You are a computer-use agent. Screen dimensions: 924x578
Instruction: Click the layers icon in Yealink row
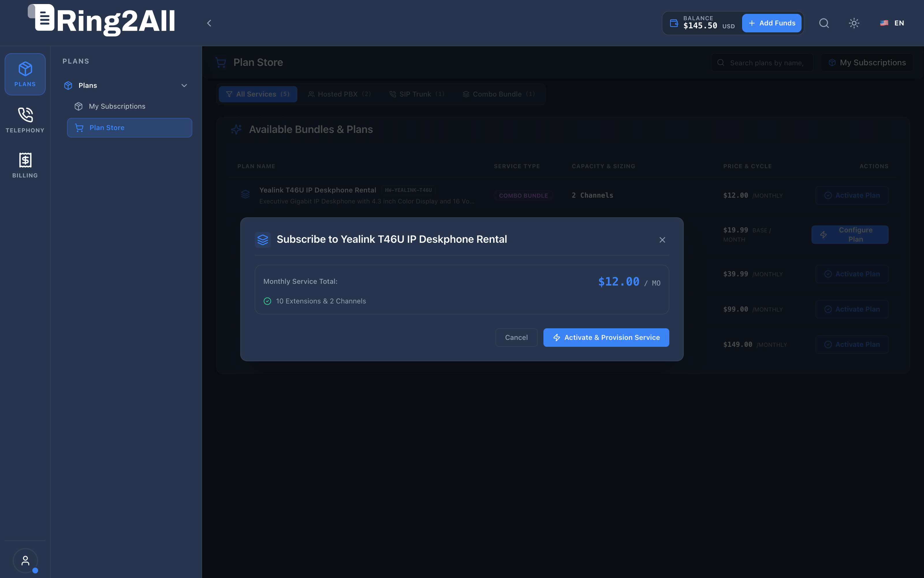pos(245,194)
